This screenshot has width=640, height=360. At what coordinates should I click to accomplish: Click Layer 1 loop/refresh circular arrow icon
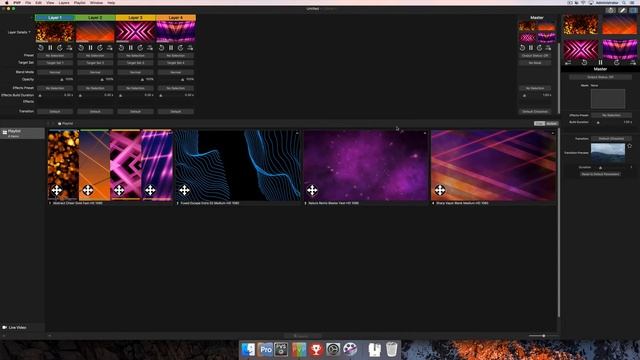click(x=60, y=48)
